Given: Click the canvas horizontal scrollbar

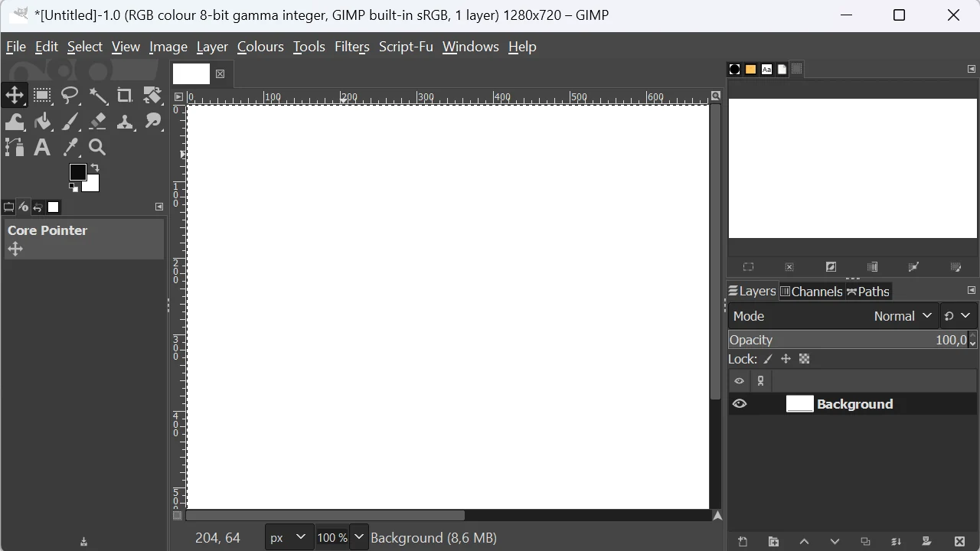Looking at the screenshot, I should coord(325,516).
